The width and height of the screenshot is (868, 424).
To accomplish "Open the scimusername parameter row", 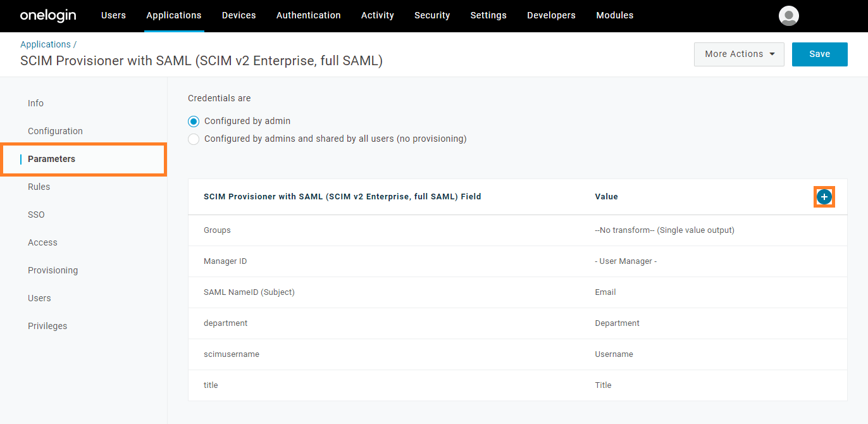I will (518, 354).
